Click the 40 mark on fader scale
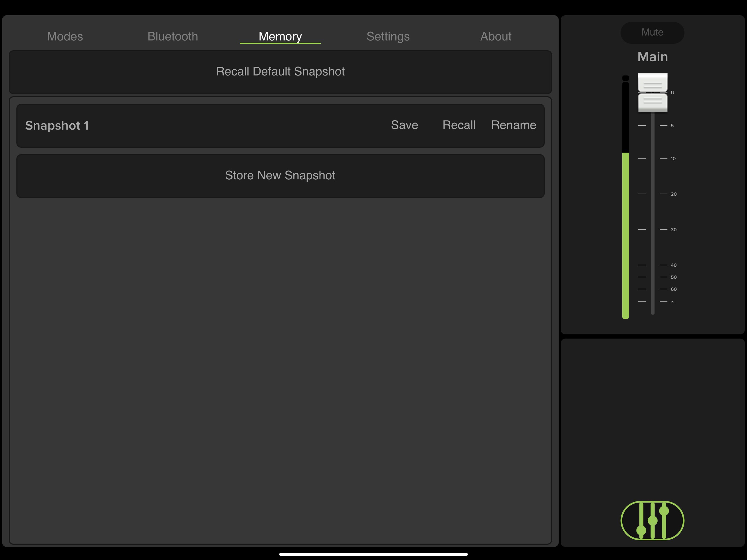 (673, 265)
